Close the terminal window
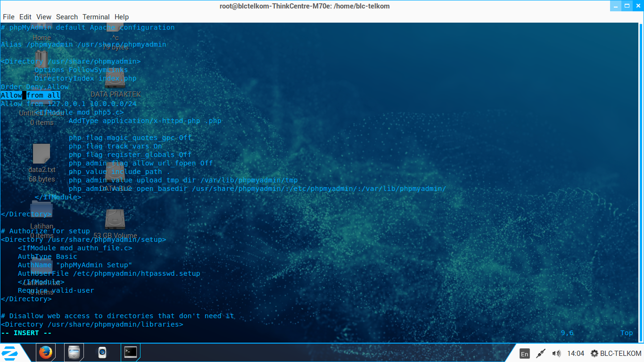644x362 pixels. pos(638,6)
